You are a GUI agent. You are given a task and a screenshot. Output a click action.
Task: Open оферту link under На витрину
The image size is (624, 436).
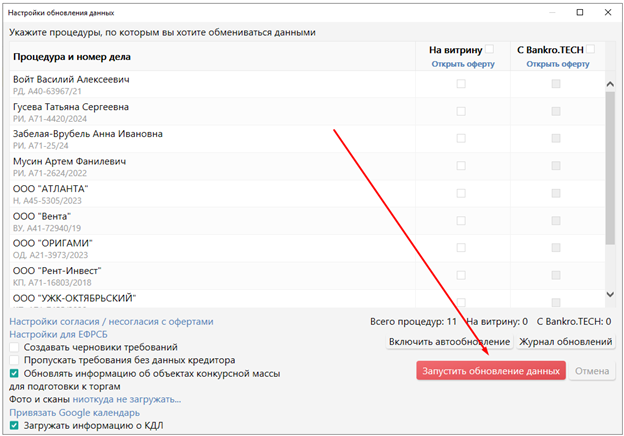(x=463, y=64)
